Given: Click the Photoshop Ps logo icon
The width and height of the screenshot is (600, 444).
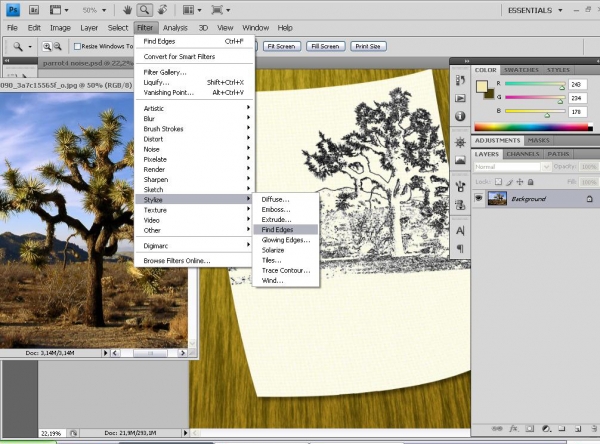Looking at the screenshot, I should (x=13, y=10).
